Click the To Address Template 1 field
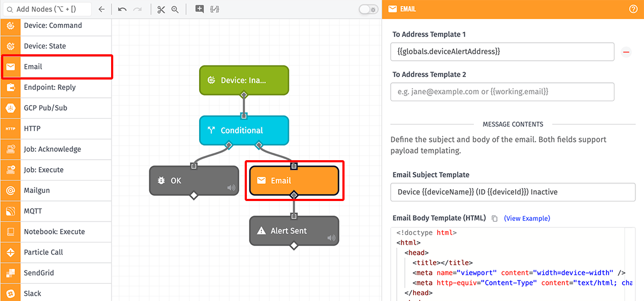Image resolution: width=644 pixels, height=301 pixels. [x=502, y=52]
